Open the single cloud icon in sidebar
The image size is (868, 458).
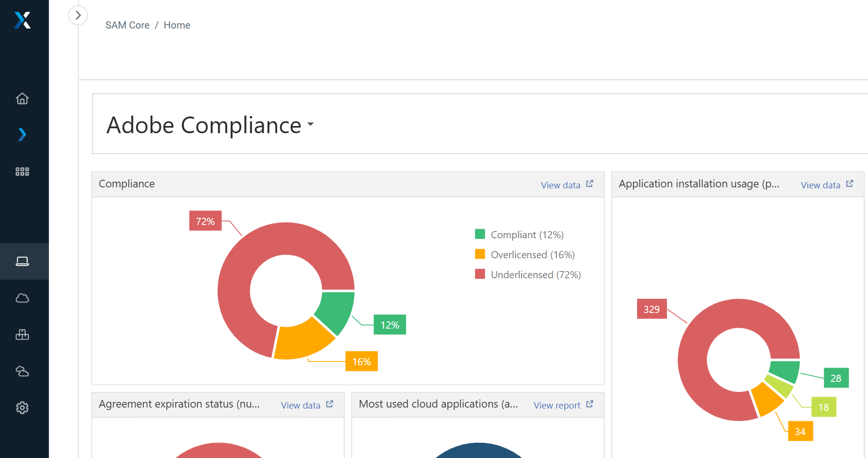click(22, 298)
